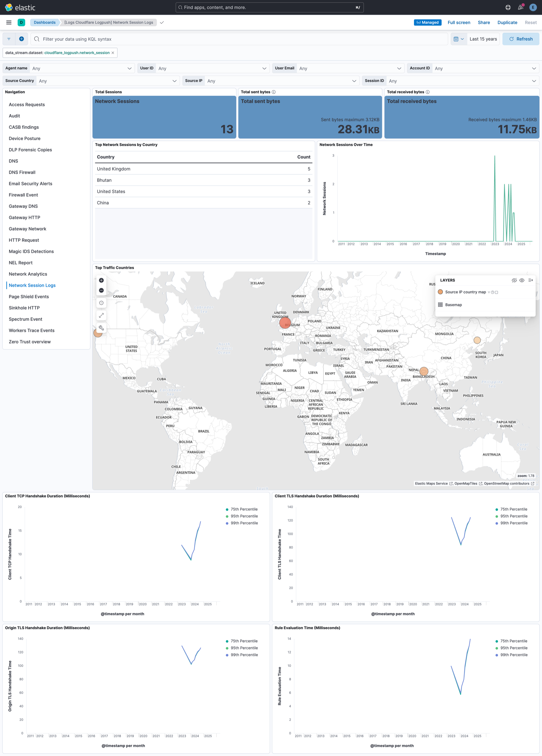Click the United Kingdom table row
This screenshot has width=542, height=756.
204,169
